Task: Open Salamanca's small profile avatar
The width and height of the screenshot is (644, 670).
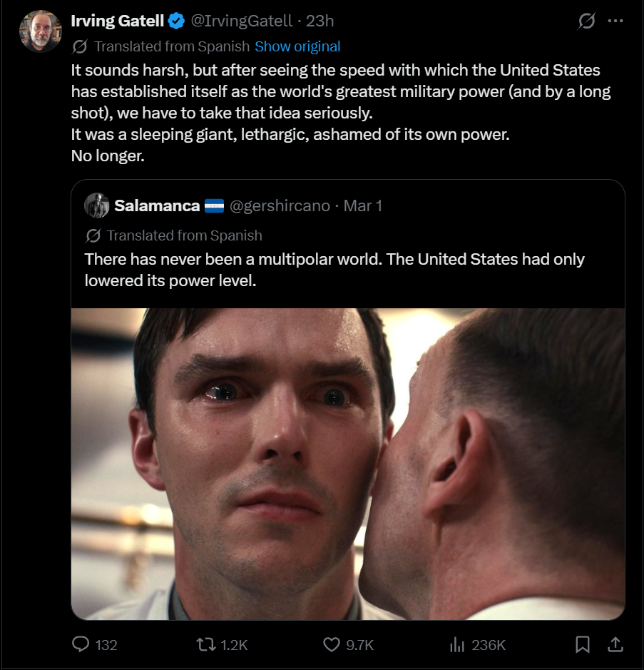Action: (97, 205)
